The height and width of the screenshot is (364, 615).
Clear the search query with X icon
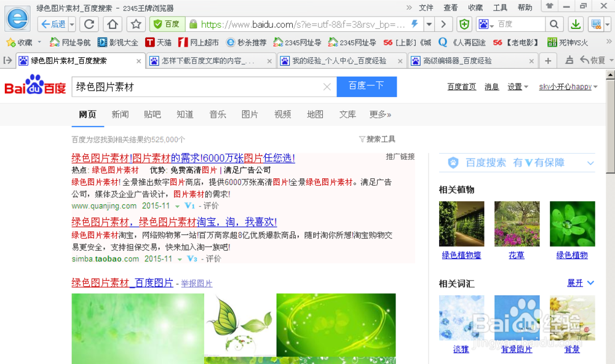pyautogui.click(x=327, y=87)
